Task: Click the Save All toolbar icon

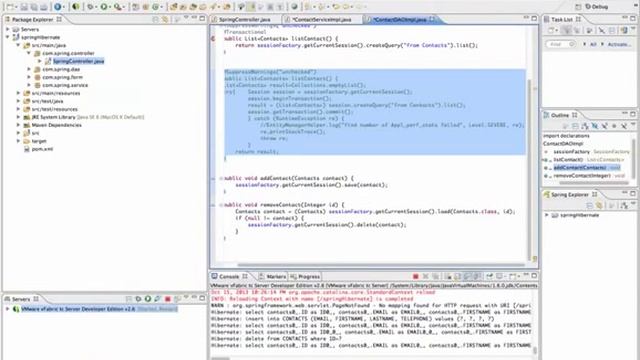Action: (x=34, y=7)
